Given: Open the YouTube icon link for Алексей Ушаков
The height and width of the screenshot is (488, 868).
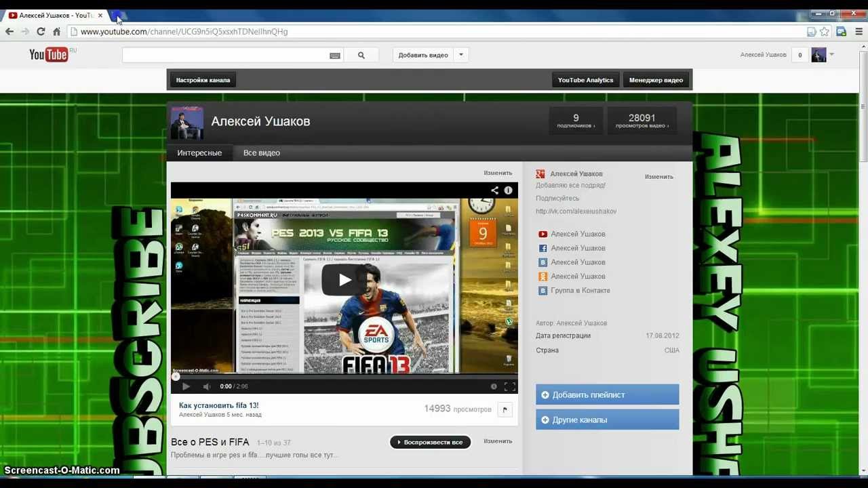Looking at the screenshot, I should [542, 234].
